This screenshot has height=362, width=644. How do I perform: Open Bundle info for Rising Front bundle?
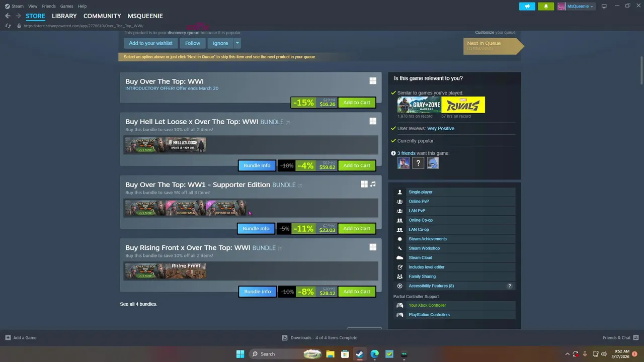point(257,292)
